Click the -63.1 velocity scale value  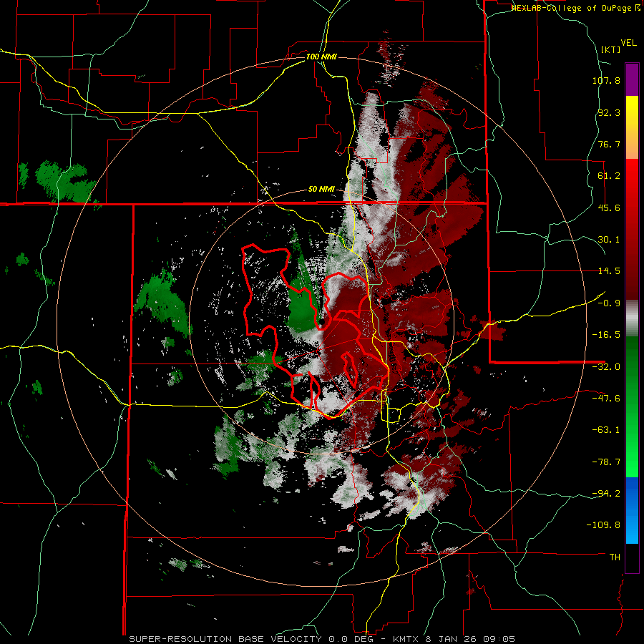pos(606,430)
